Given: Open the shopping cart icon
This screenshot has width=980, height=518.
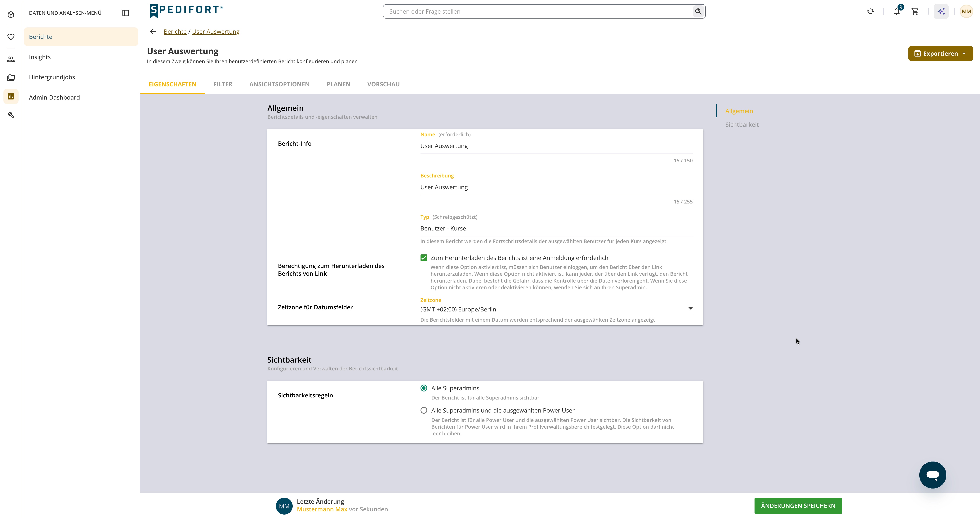Looking at the screenshot, I should tap(915, 11).
